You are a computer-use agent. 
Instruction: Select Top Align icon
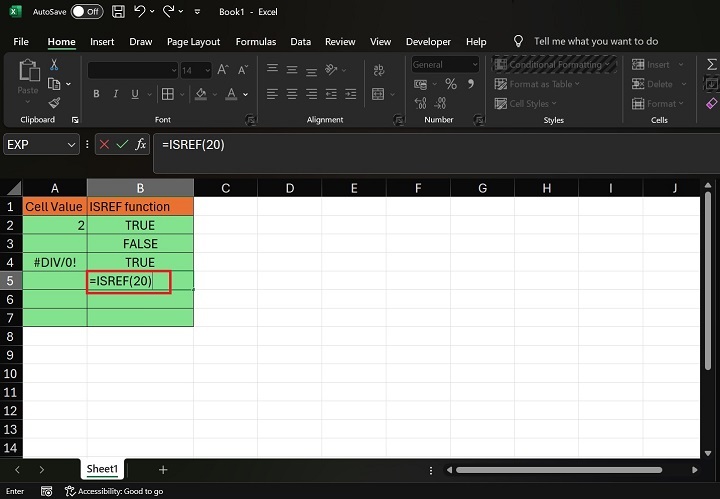pyautogui.click(x=272, y=69)
